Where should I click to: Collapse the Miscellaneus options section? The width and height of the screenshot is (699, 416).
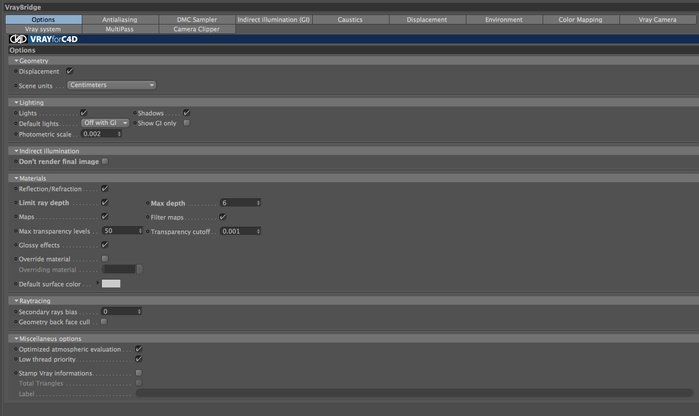16,339
